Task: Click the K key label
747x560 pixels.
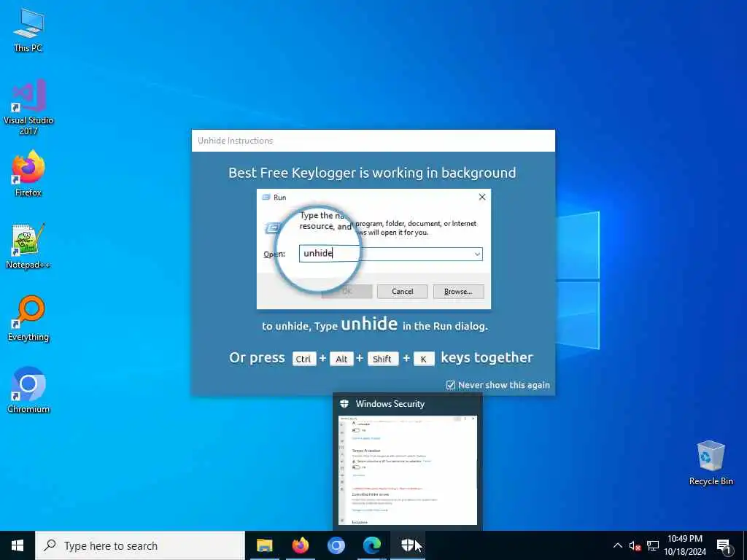Action: click(424, 359)
